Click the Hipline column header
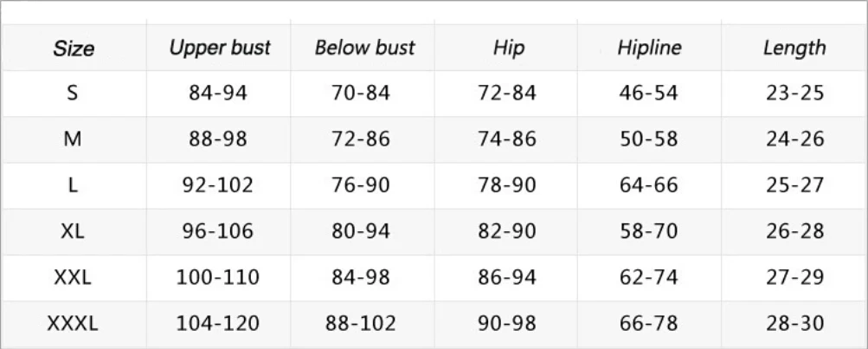 (649, 48)
